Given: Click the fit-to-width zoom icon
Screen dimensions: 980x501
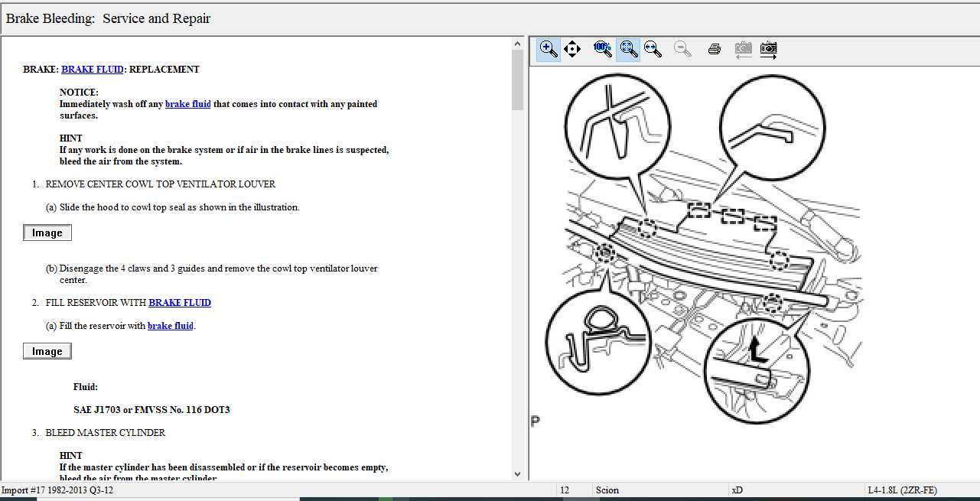Looking at the screenshot, I should pos(653,50).
